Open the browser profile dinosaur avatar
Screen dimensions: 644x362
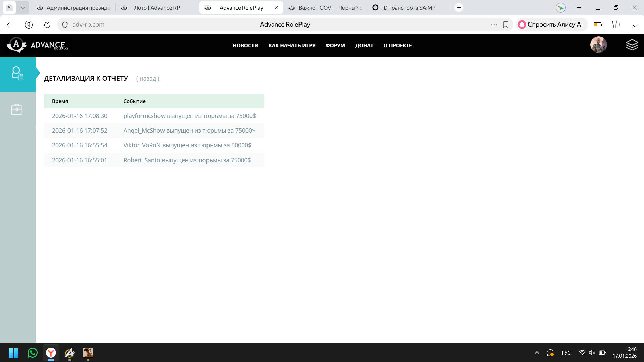pyautogui.click(x=561, y=8)
